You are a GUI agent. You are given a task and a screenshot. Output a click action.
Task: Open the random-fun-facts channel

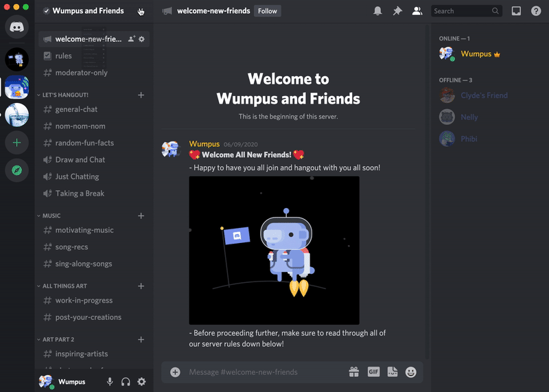coord(94,143)
